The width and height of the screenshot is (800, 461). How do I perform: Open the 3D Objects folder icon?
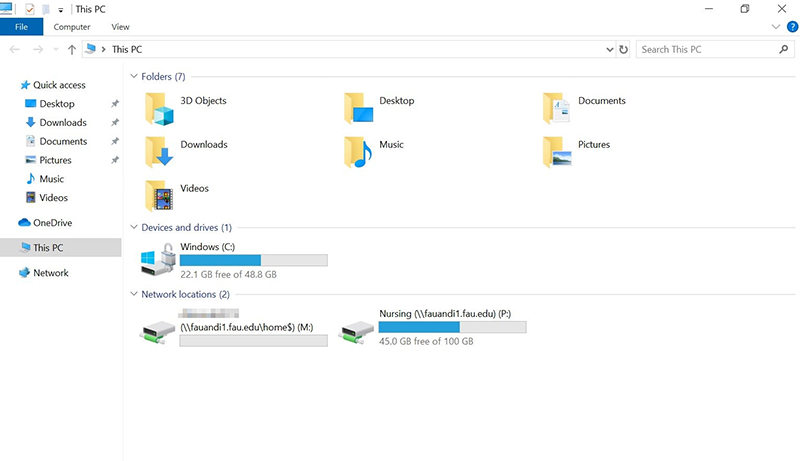159,107
